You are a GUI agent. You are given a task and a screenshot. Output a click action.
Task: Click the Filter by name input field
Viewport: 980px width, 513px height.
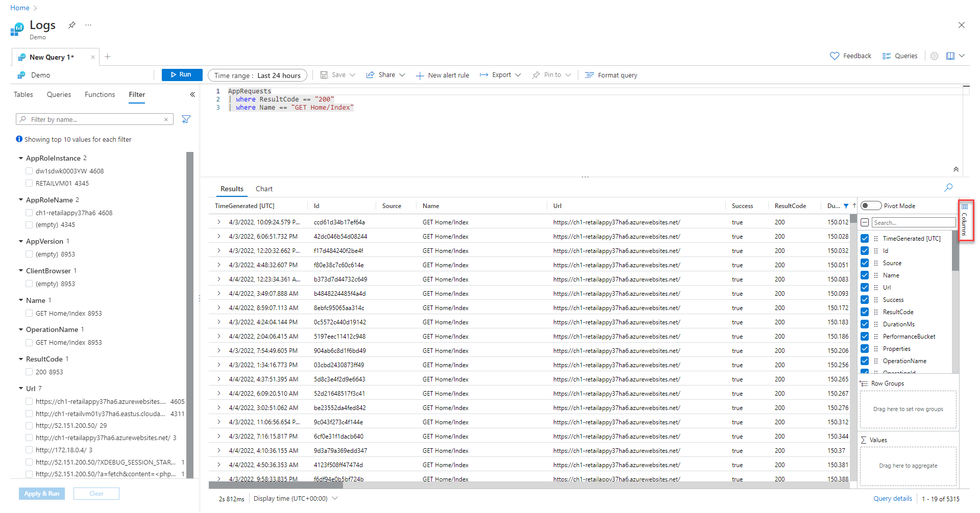[x=94, y=119]
